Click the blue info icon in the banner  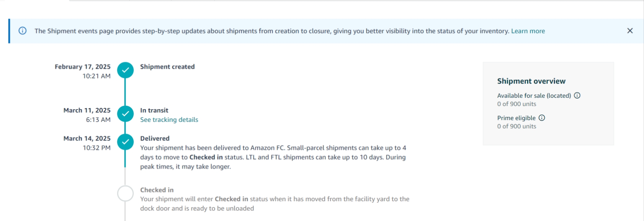click(22, 31)
